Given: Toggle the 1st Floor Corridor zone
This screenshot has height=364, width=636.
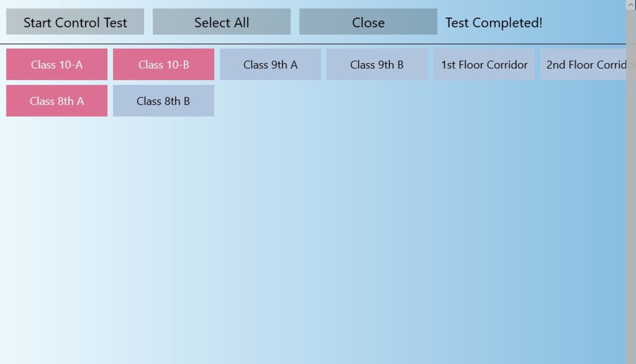Looking at the screenshot, I should (x=484, y=64).
